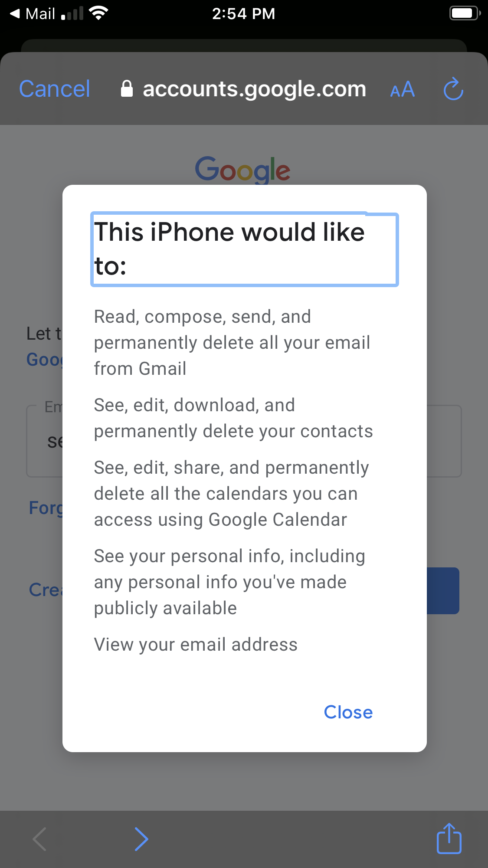Tap the Gmail email permission text
The height and width of the screenshot is (868, 488).
tap(232, 342)
